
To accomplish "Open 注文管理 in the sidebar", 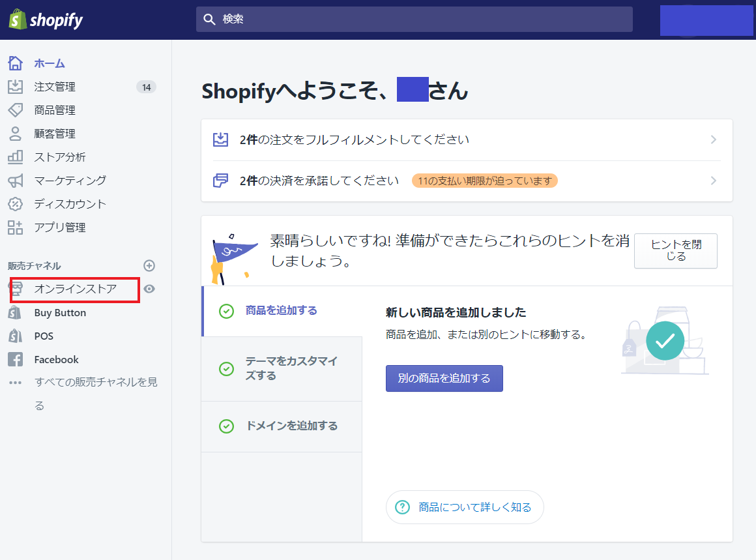I will point(55,87).
